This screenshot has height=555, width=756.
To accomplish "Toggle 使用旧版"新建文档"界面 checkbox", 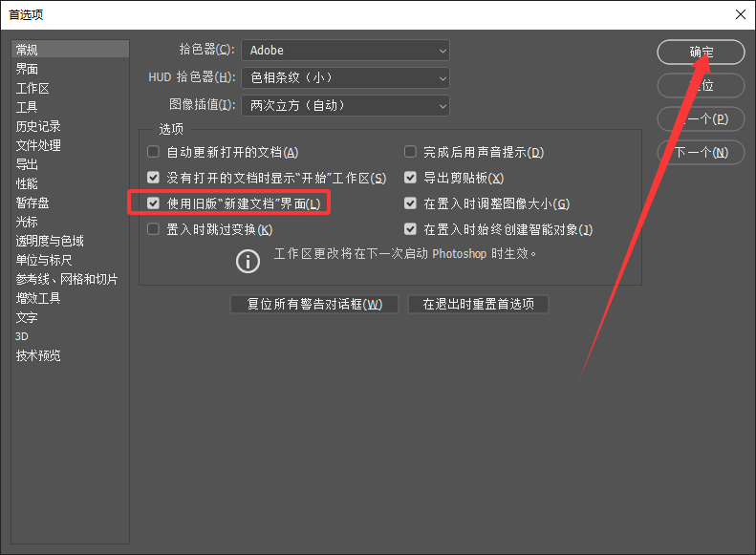I will (153, 203).
